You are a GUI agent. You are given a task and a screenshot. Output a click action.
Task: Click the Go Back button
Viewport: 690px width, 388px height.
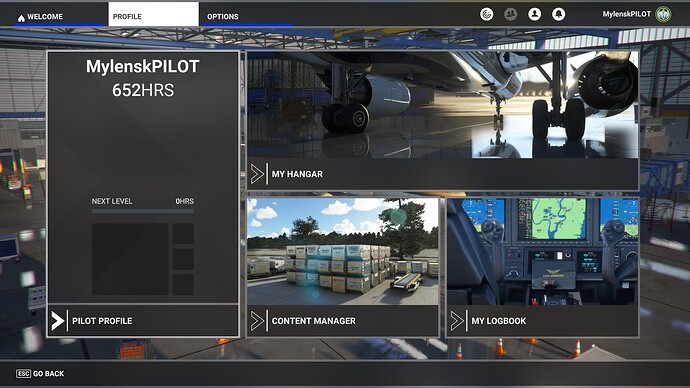coord(40,373)
